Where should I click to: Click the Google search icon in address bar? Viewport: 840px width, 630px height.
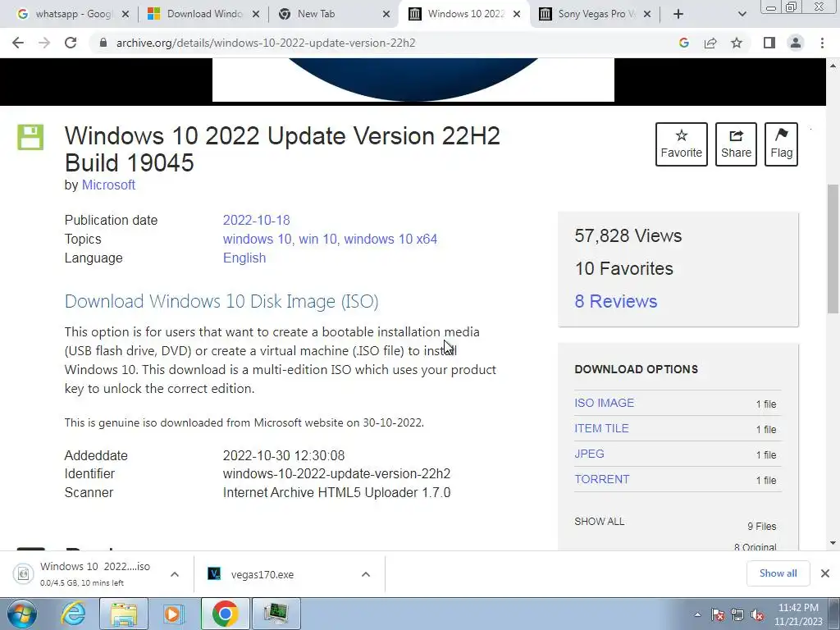[683, 43]
